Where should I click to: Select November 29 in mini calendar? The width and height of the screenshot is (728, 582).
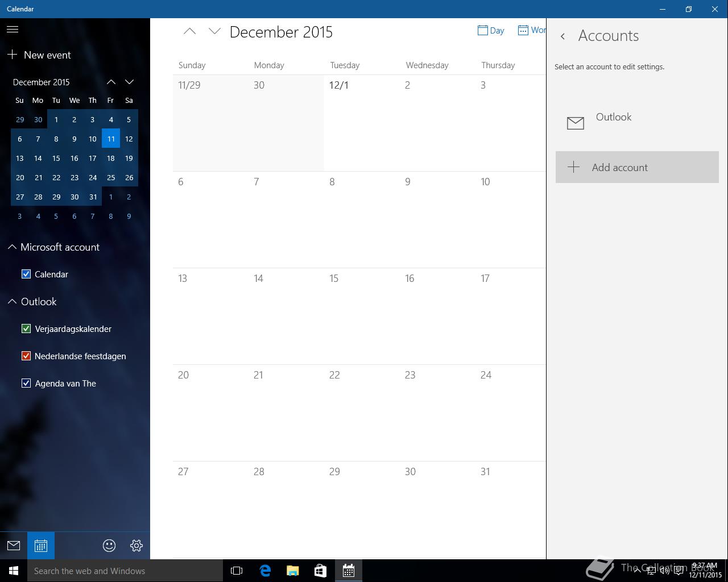click(x=20, y=119)
